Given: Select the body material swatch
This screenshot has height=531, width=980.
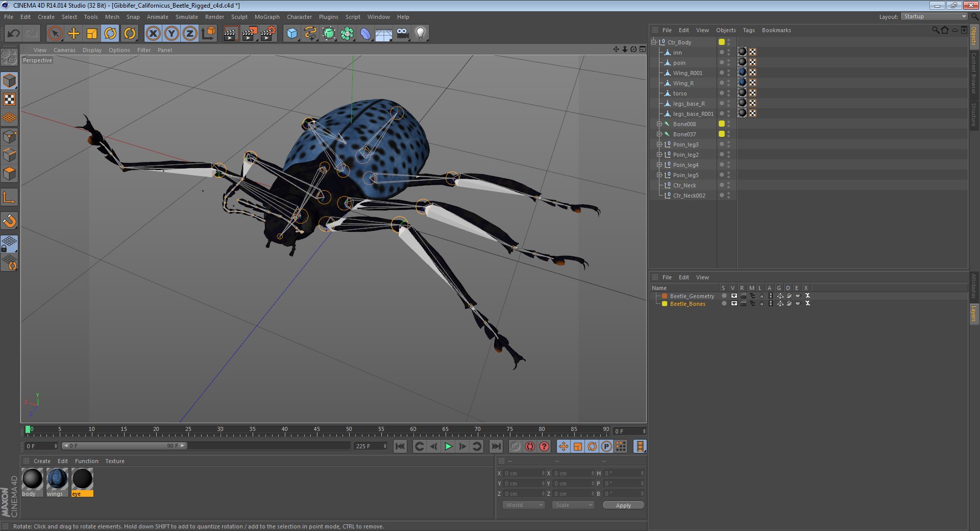Looking at the screenshot, I should (x=32, y=482).
